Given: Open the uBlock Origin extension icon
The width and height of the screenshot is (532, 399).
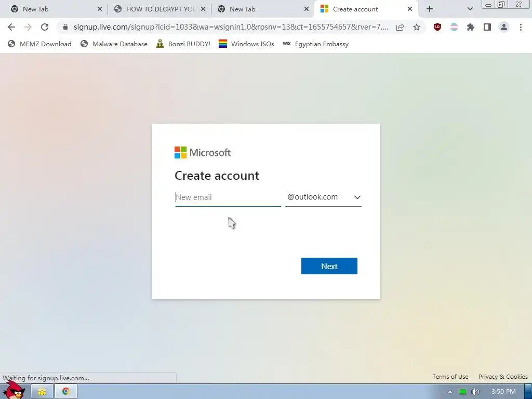Looking at the screenshot, I should point(437,27).
